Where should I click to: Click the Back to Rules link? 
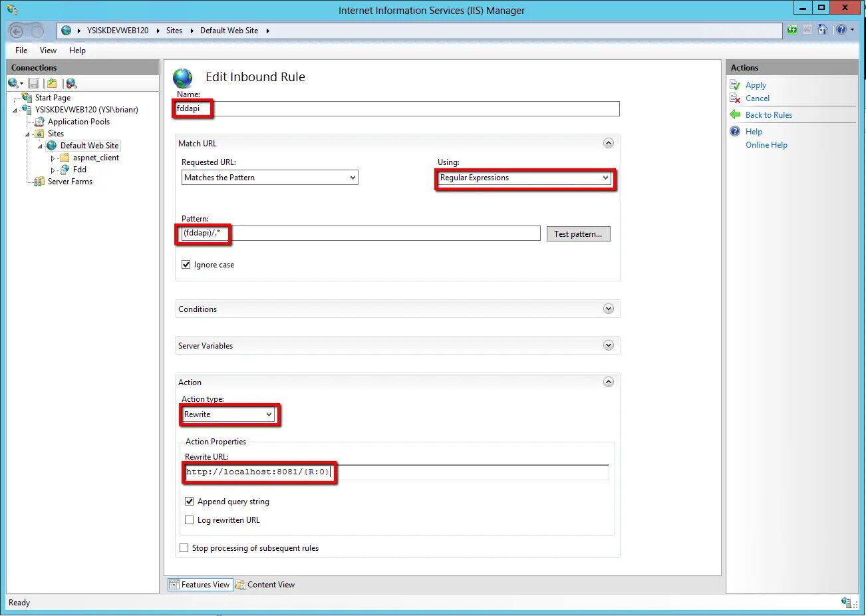pyautogui.click(x=769, y=115)
